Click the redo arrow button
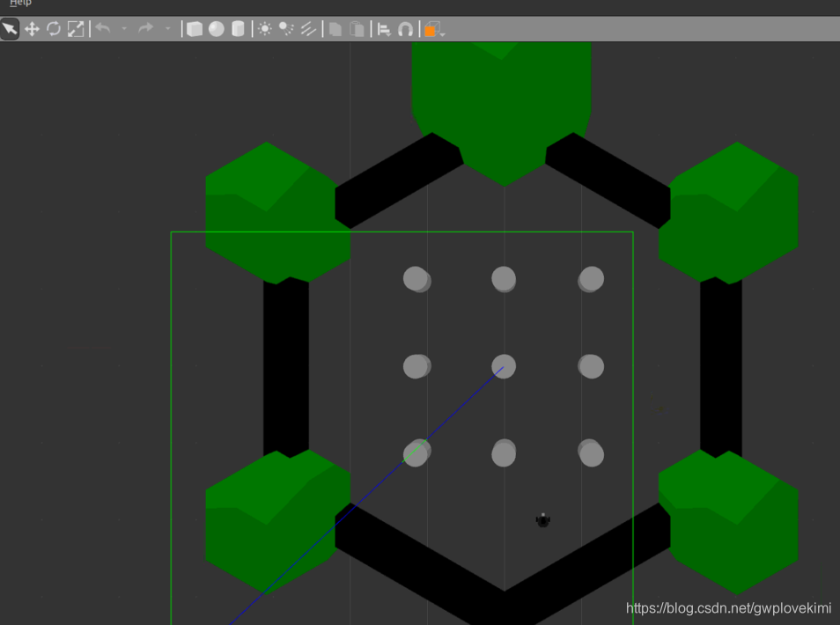 (x=145, y=28)
